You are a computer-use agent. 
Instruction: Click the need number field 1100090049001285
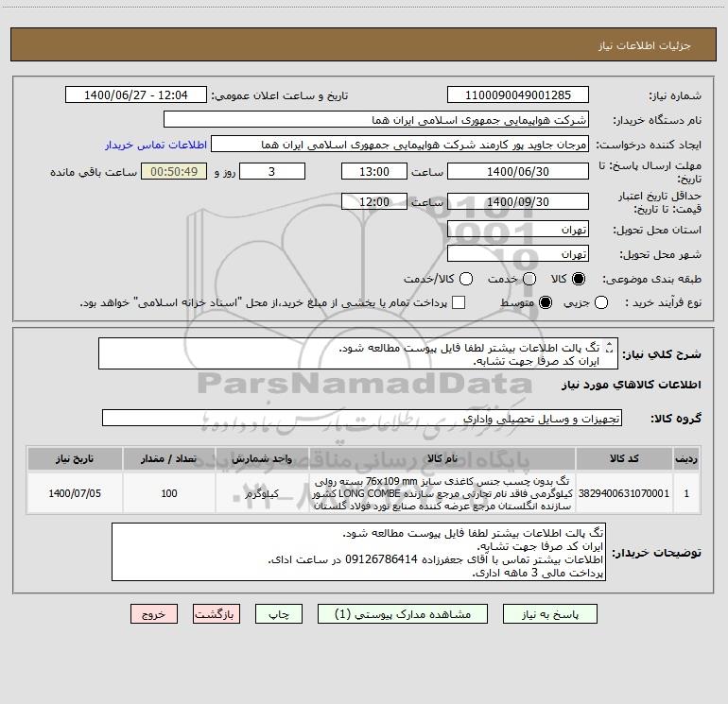pyautogui.click(x=518, y=94)
